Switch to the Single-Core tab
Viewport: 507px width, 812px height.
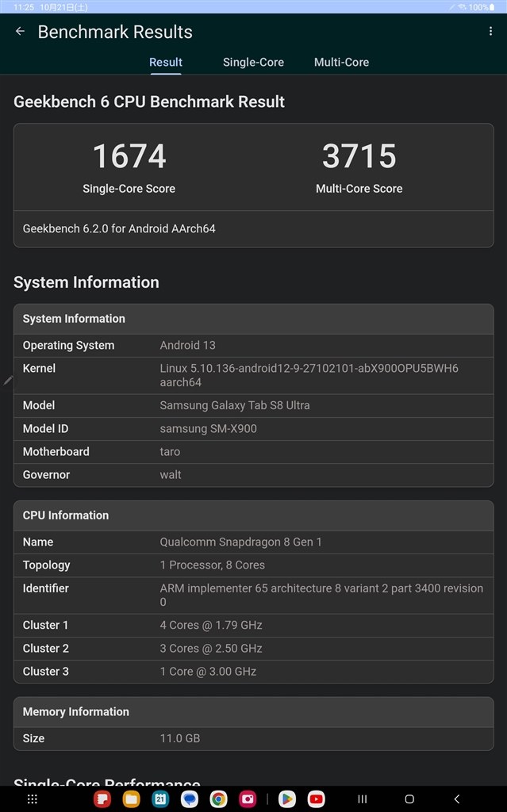pyautogui.click(x=253, y=62)
